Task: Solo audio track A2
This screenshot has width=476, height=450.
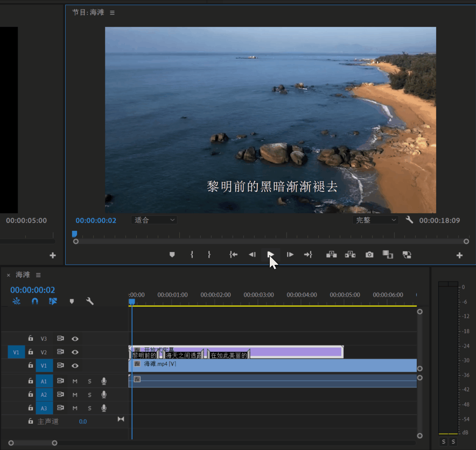Action: click(89, 395)
